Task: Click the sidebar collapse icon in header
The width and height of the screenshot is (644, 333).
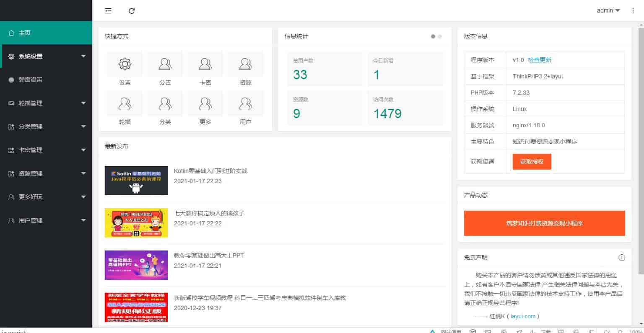Action: [108, 11]
